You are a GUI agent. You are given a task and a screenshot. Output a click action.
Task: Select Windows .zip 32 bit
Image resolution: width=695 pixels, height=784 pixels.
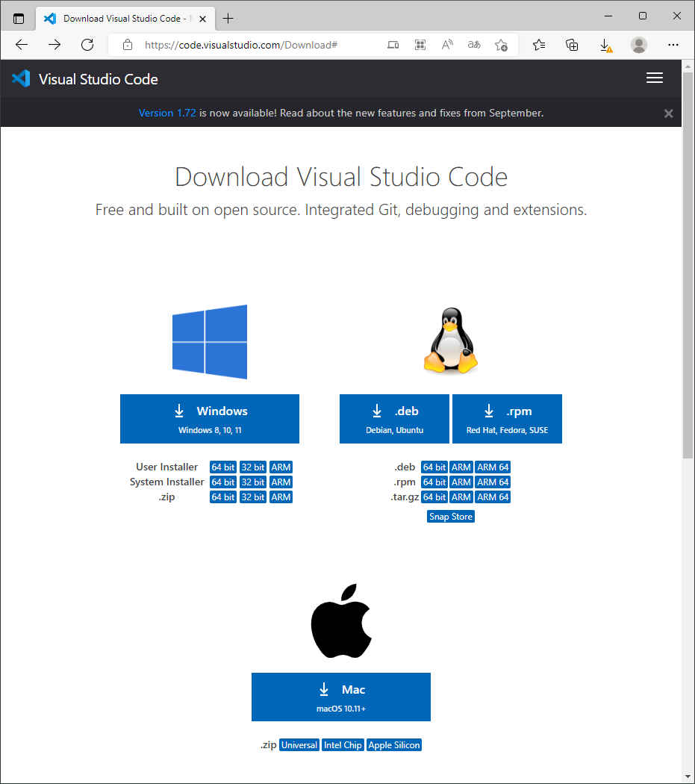(253, 497)
